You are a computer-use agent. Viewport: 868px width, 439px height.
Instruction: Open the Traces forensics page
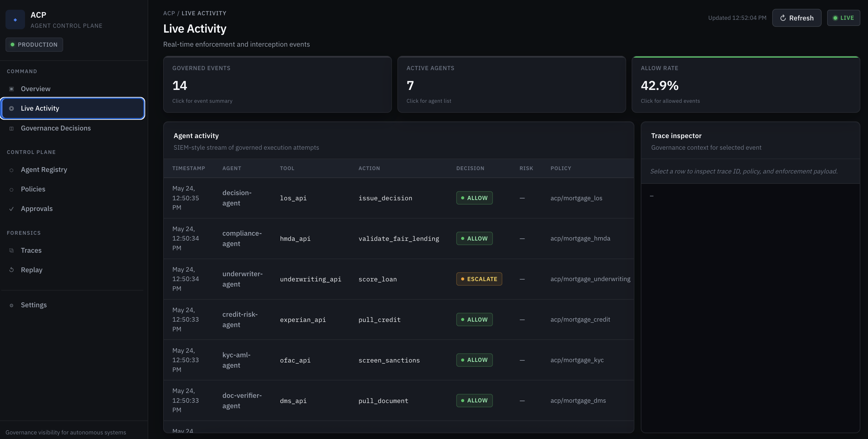[x=73, y=250]
